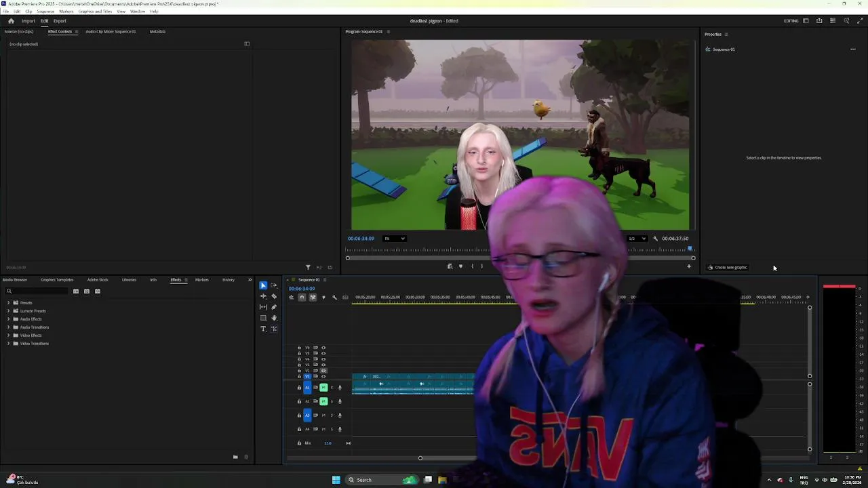Select the Ripple Edit tool

[x=263, y=296]
